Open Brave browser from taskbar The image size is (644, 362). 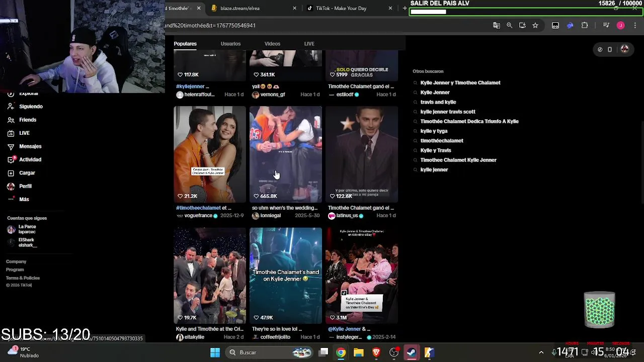pyautogui.click(x=376, y=352)
